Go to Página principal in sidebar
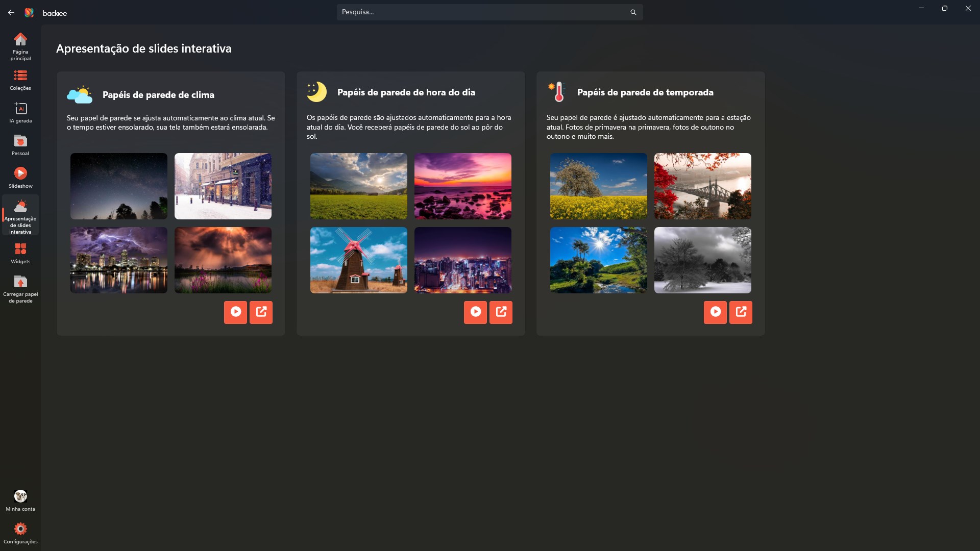 (x=20, y=46)
